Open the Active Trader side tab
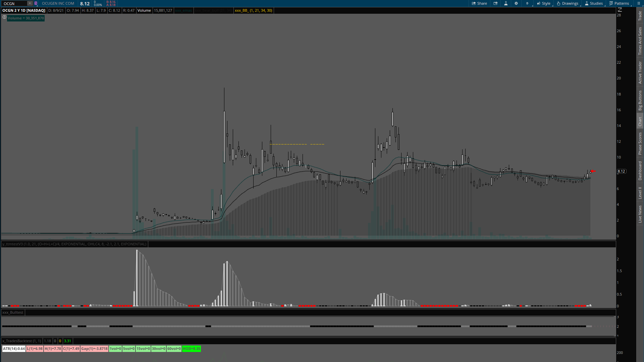 [x=640, y=72]
